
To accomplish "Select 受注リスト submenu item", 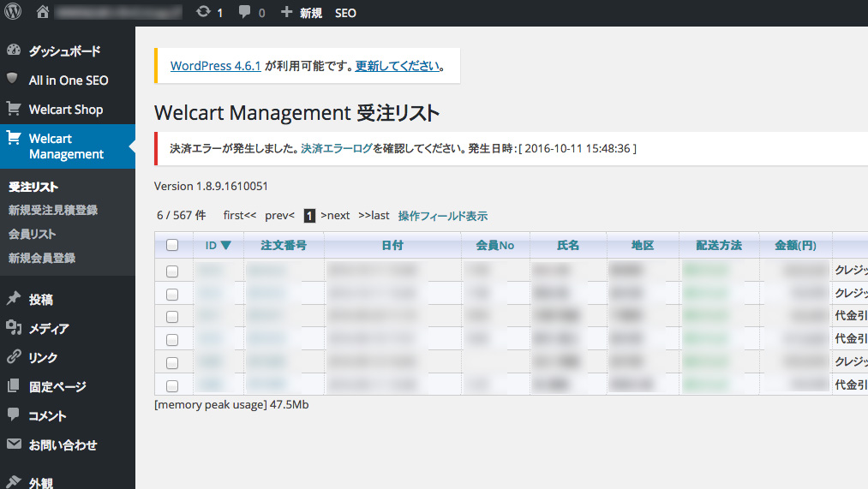I will tap(33, 187).
